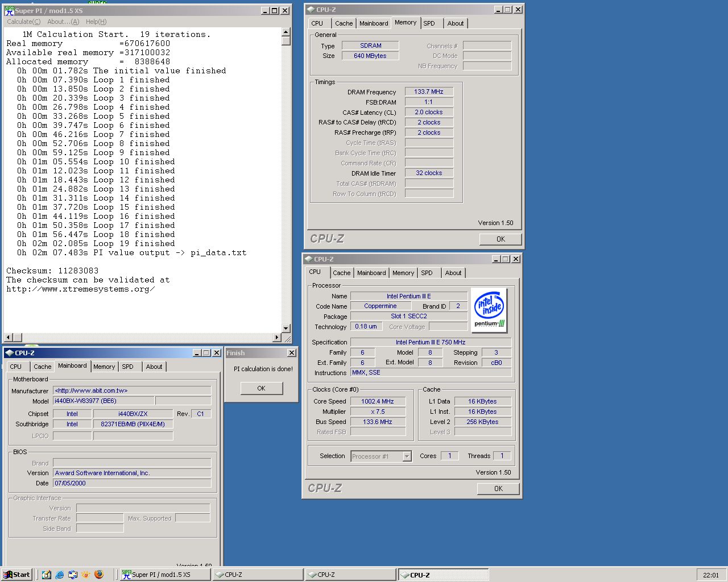Select About tab in Memory CPU-Z window
This screenshot has width=728, height=582.
(x=455, y=23)
